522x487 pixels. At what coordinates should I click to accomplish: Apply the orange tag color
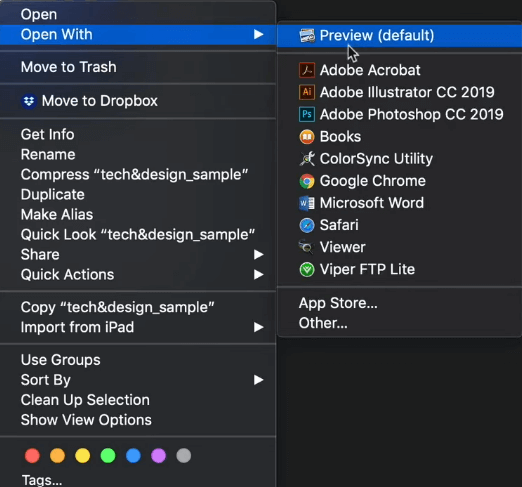(x=57, y=456)
